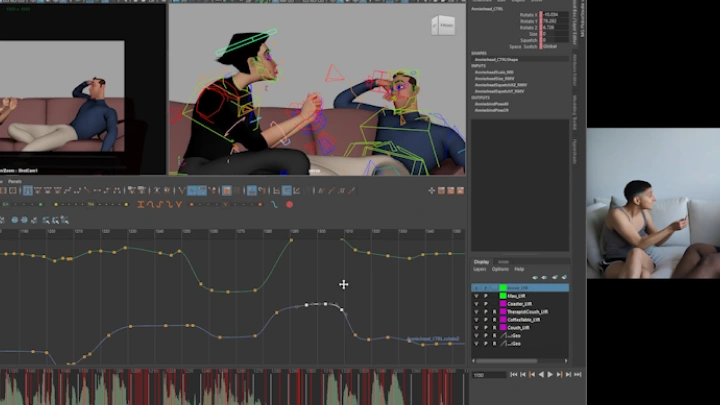
Task: Go to previous keyframe
Action: point(532,375)
